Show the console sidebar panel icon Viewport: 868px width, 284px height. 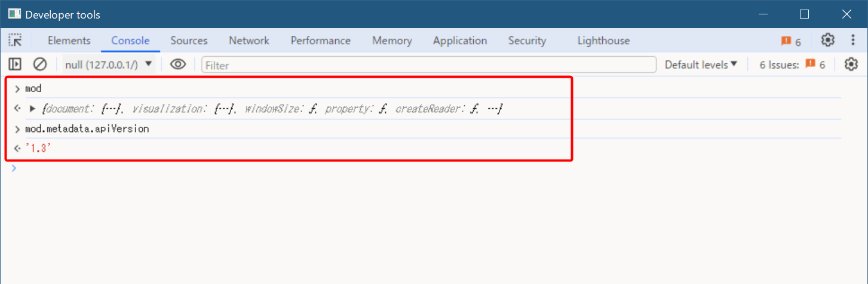(x=15, y=65)
